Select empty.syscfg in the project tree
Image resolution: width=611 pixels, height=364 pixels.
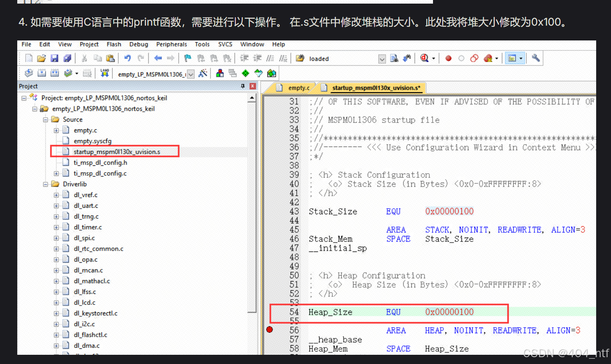[93, 141]
